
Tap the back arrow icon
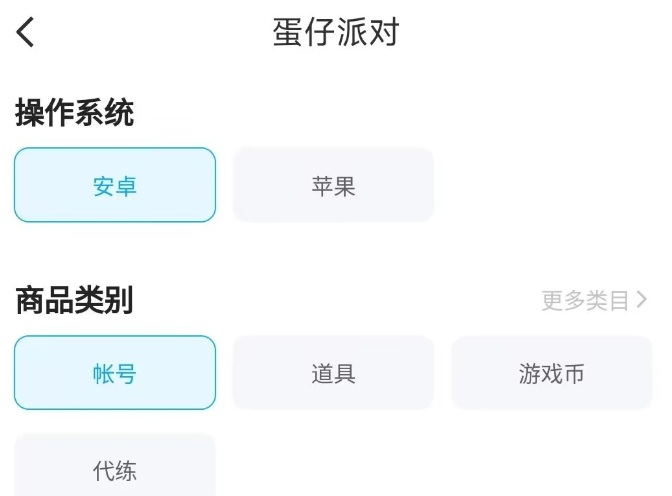(x=26, y=32)
